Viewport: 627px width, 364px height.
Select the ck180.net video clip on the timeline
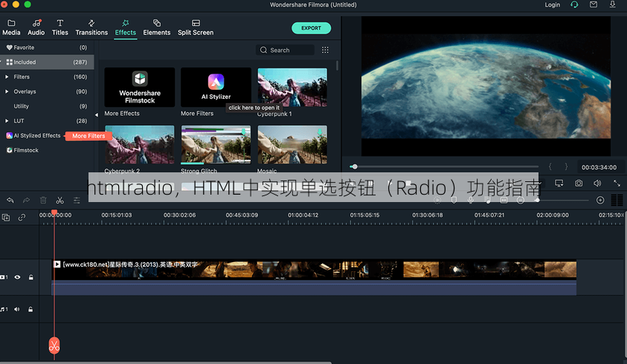pyautogui.click(x=314, y=278)
